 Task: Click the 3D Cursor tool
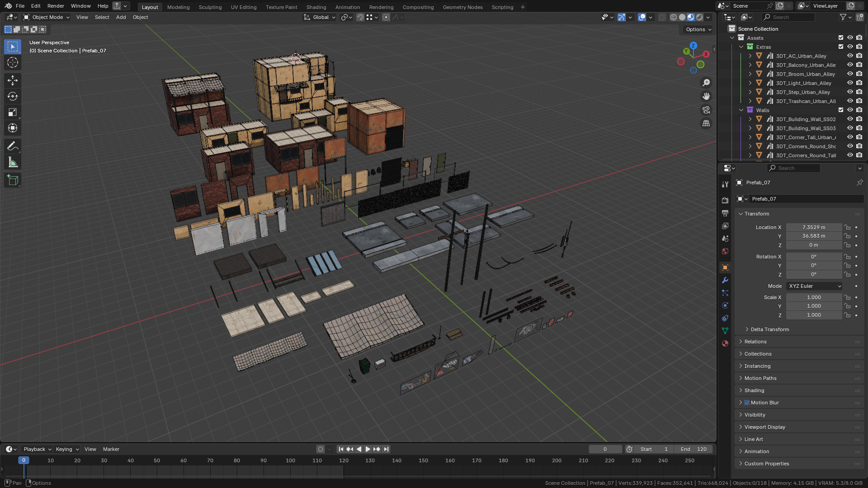[13, 62]
